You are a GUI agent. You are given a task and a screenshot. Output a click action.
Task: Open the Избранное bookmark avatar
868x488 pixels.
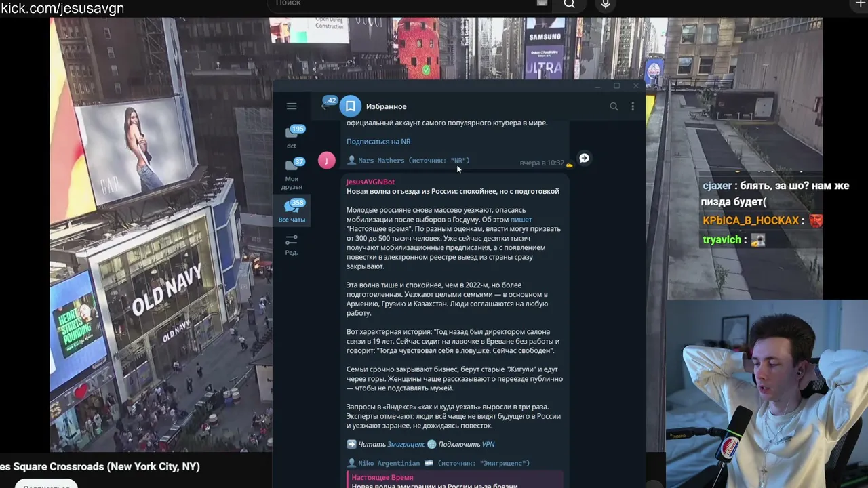350,106
